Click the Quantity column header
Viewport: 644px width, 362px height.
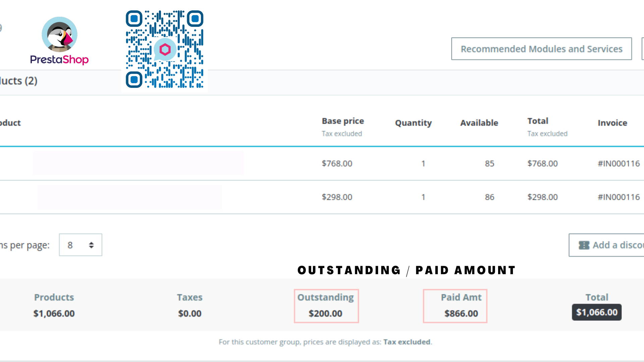click(413, 123)
